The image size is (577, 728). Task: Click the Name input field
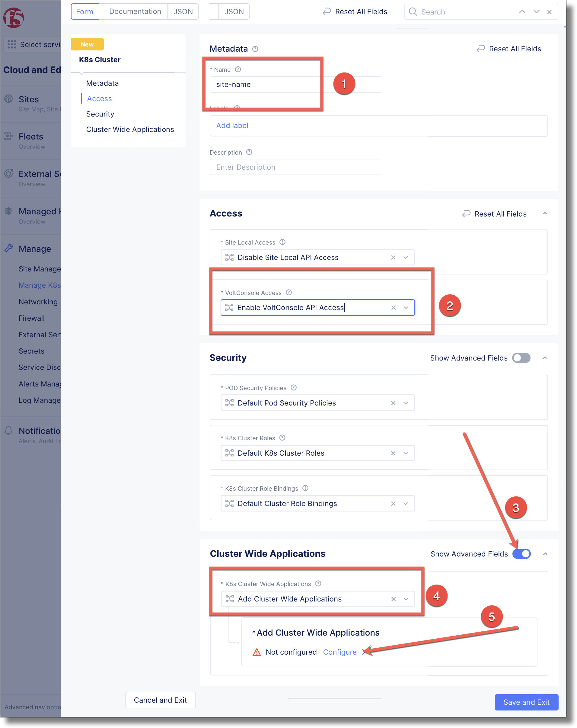[x=295, y=85]
